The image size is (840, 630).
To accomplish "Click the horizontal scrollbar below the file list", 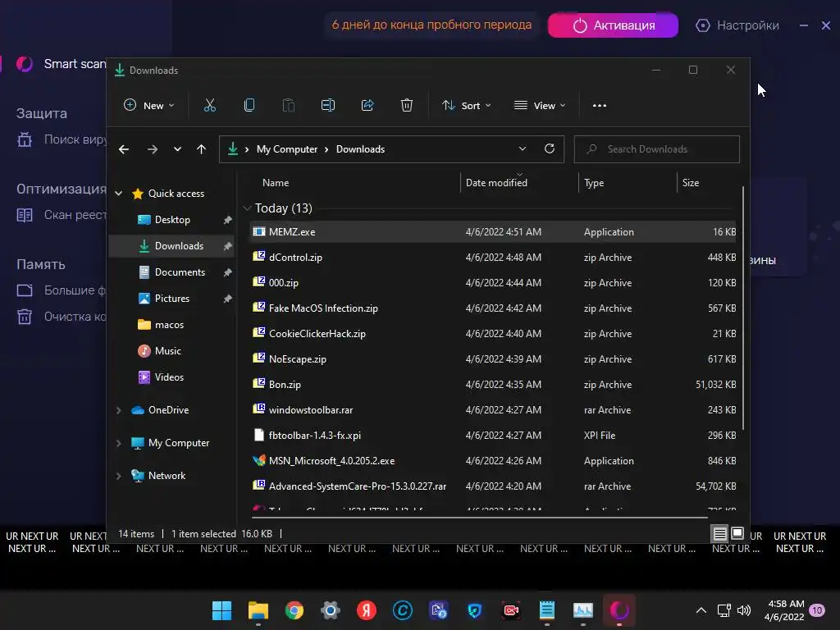I will [479, 518].
